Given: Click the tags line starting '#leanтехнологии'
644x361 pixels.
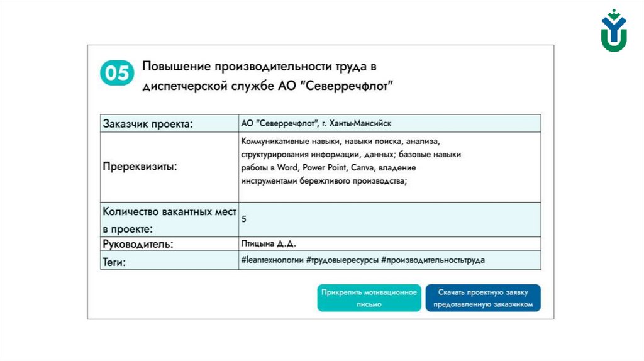Looking at the screenshot, I should (x=363, y=260).
